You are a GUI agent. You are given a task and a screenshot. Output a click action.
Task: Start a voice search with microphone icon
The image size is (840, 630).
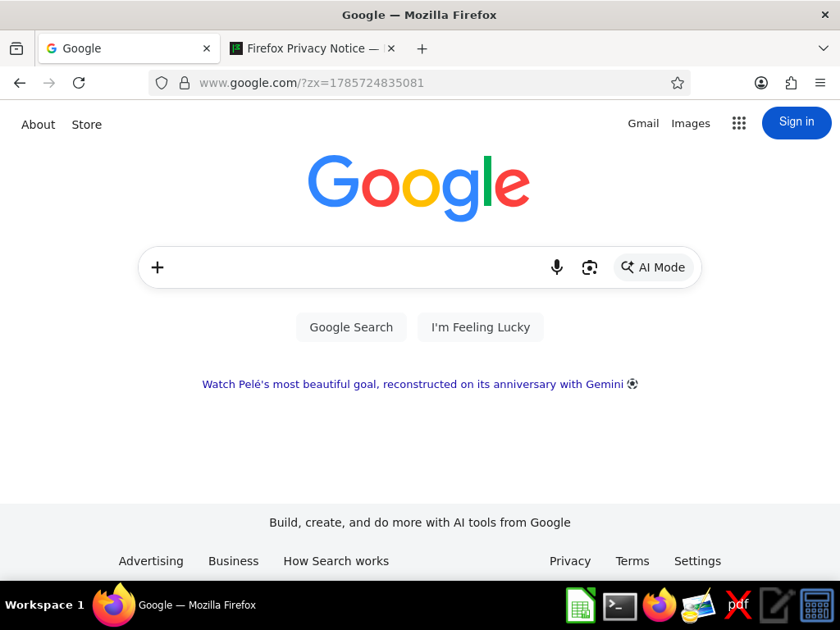pos(557,267)
